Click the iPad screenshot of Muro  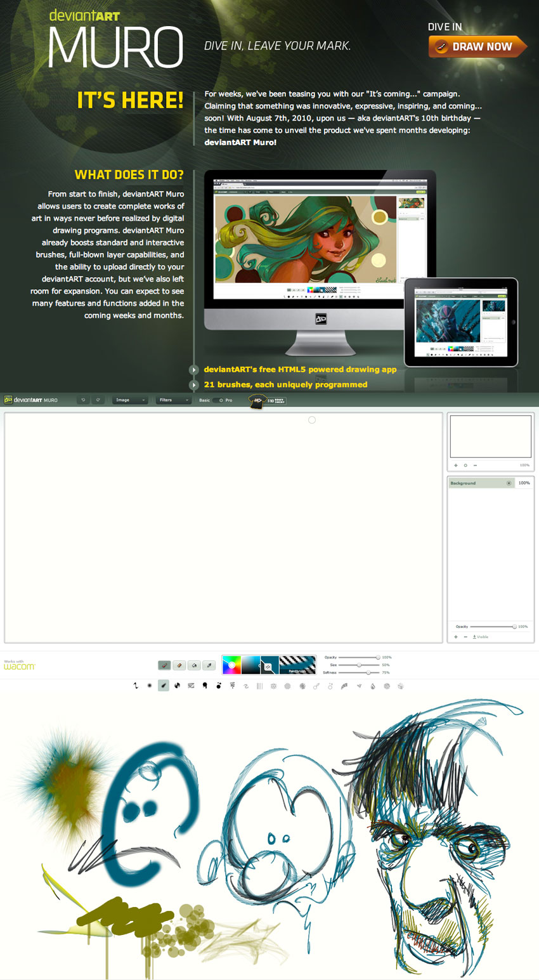pyautogui.click(x=461, y=322)
